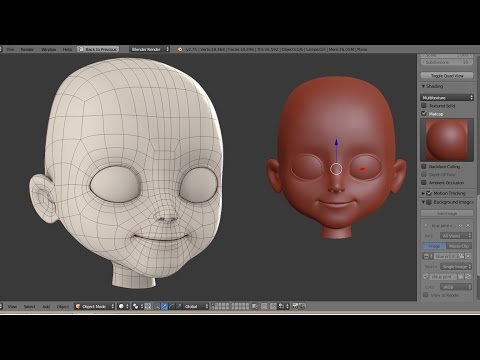Enable the Ambient Occlusion checkbox
This screenshot has width=480, height=360.
(424, 182)
